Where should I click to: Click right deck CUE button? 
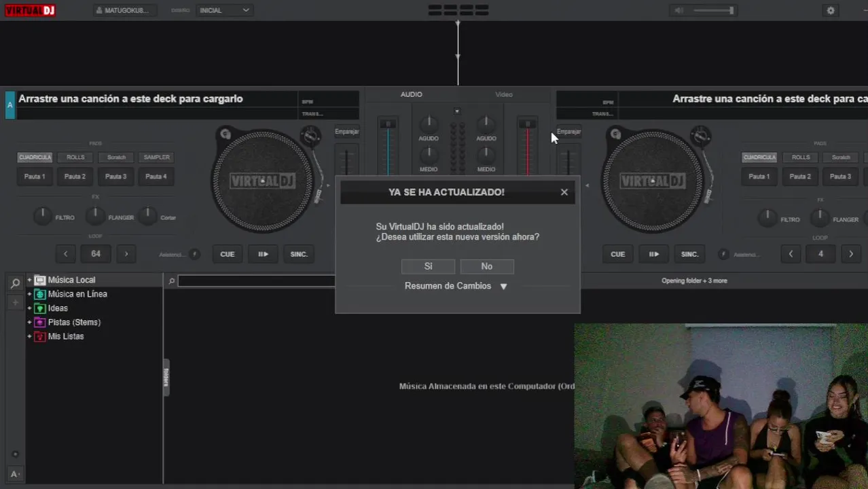[x=617, y=254]
